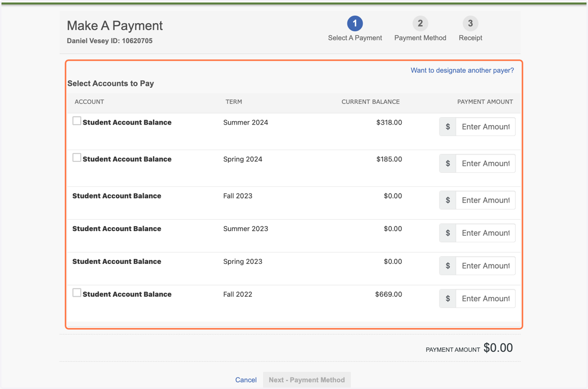The image size is (588, 389).
Task: Click the CURRENT BALANCE column header
Action: click(370, 102)
